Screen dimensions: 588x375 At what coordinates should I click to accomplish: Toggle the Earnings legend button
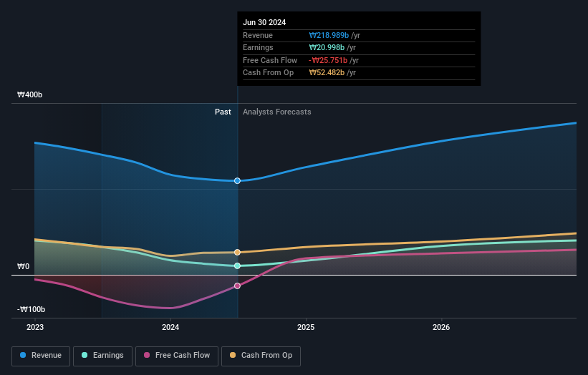click(x=102, y=356)
